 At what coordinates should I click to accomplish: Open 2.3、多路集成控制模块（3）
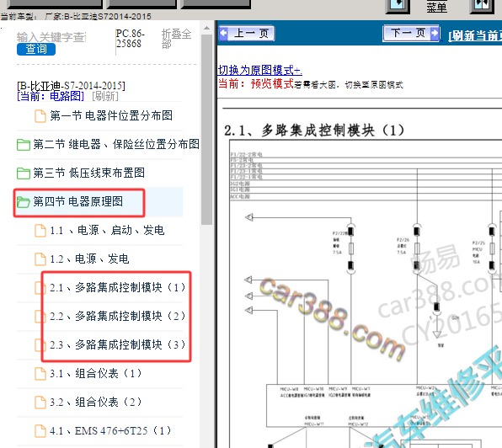[117, 344]
